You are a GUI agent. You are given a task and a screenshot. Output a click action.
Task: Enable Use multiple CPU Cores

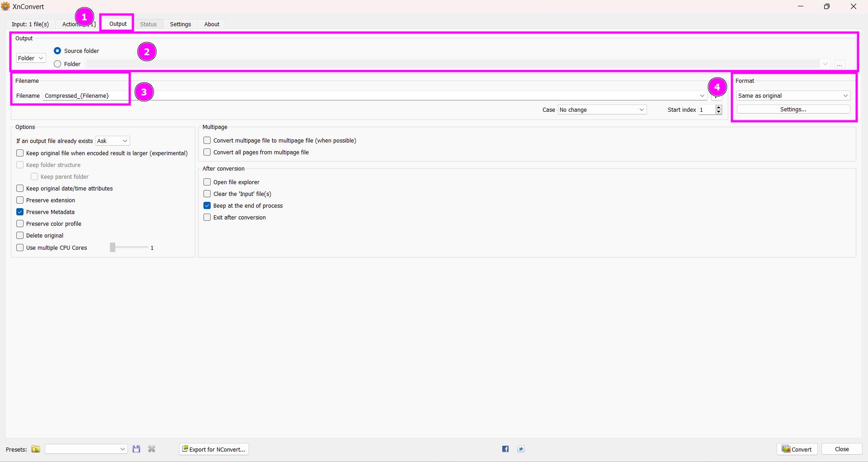coord(20,248)
